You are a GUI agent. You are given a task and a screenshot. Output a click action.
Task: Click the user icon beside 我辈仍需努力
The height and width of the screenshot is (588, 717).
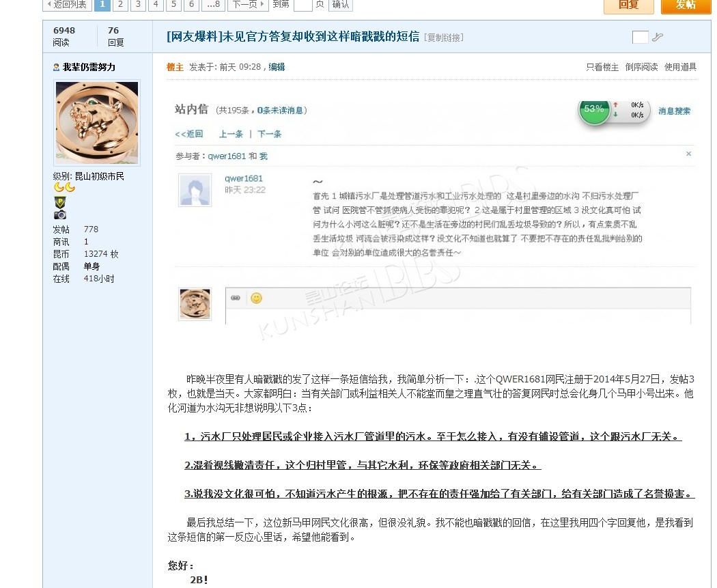click(x=56, y=67)
